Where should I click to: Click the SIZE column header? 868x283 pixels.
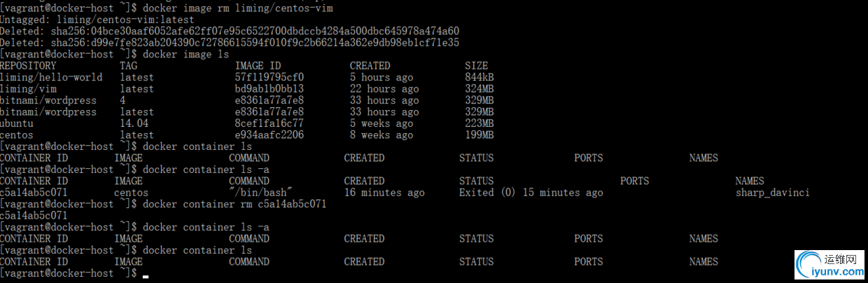pyautogui.click(x=477, y=66)
